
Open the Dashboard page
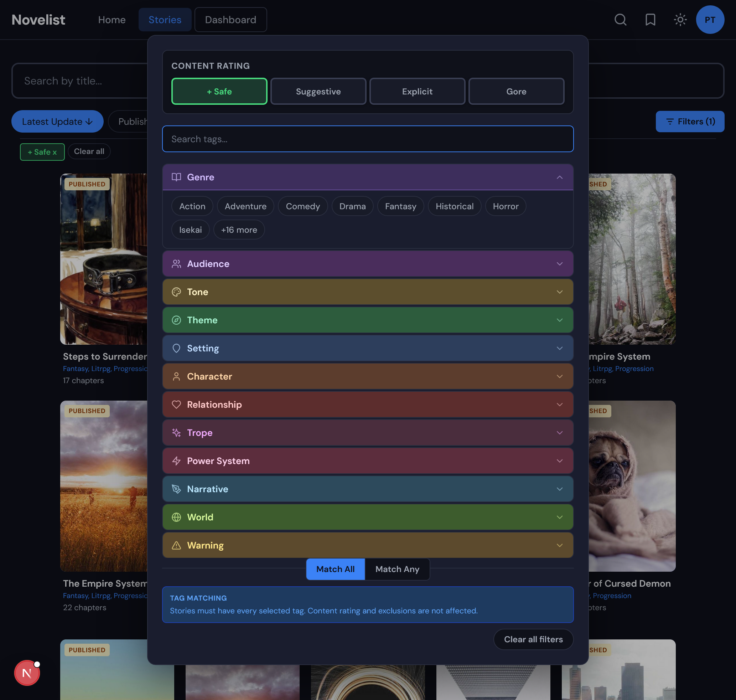coord(230,20)
